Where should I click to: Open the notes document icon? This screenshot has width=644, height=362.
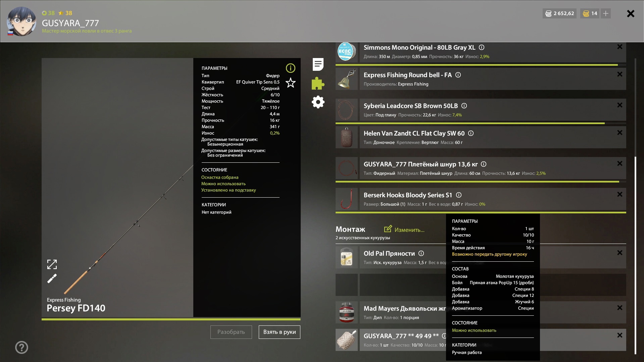pyautogui.click(x=318, y=64)
